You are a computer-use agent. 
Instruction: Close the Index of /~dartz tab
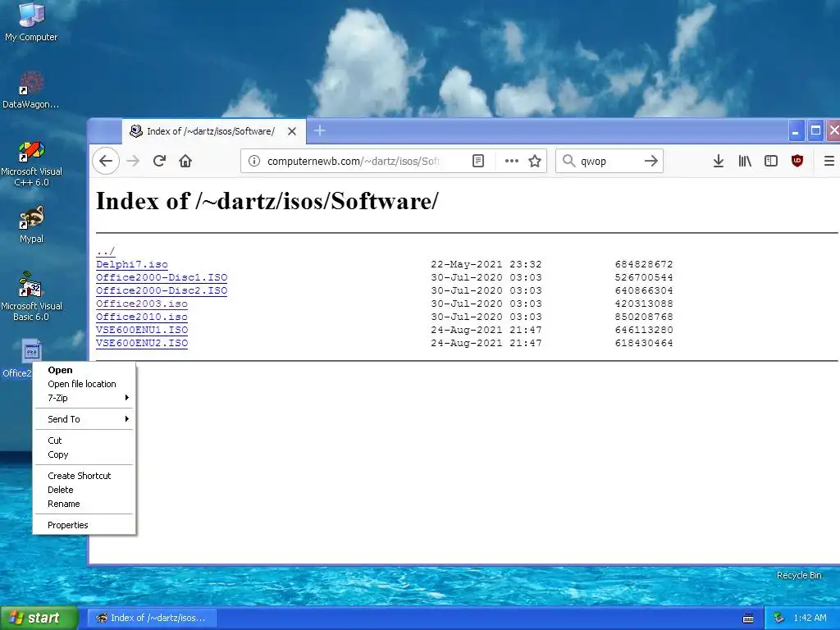292,131
